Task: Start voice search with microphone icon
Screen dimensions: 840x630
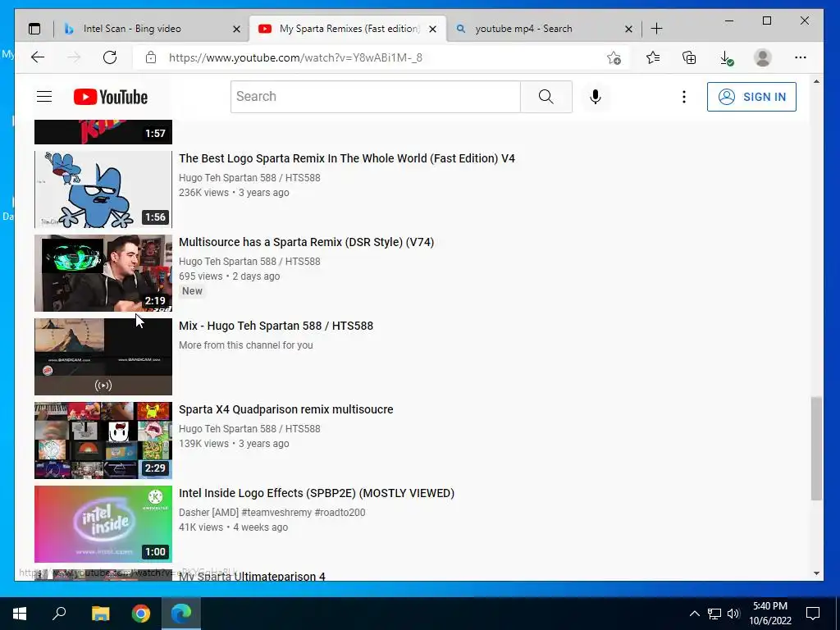Action: click(x=596, y=97)
